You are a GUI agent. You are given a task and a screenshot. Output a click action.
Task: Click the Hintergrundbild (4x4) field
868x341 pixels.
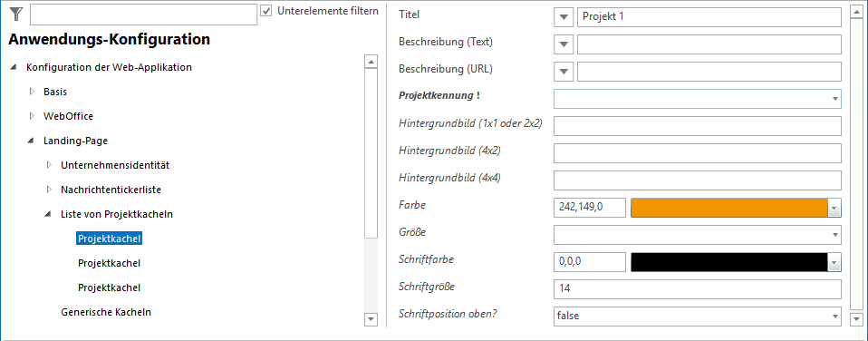pyautogui.click(x=698, y=180)
